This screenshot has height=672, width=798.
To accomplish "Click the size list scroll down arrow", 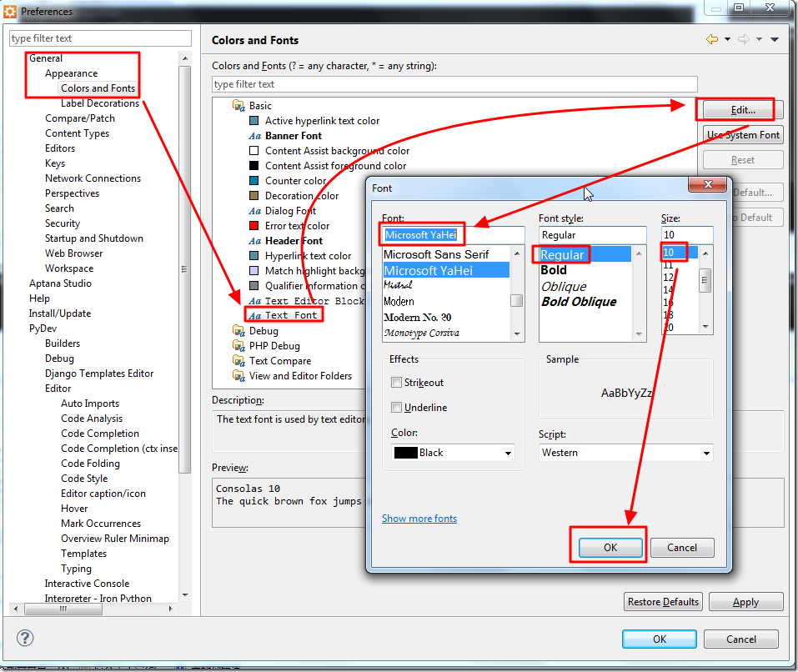I will click(705, 327).
